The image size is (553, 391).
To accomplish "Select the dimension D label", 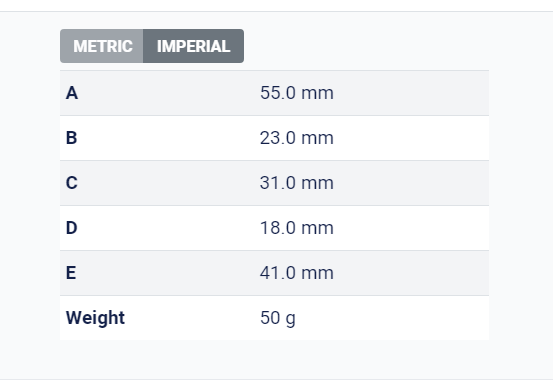I will pyautogui.click(x=72, y=228).
